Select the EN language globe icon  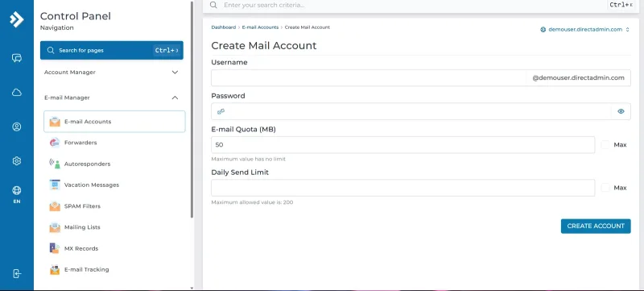(16, 190)
